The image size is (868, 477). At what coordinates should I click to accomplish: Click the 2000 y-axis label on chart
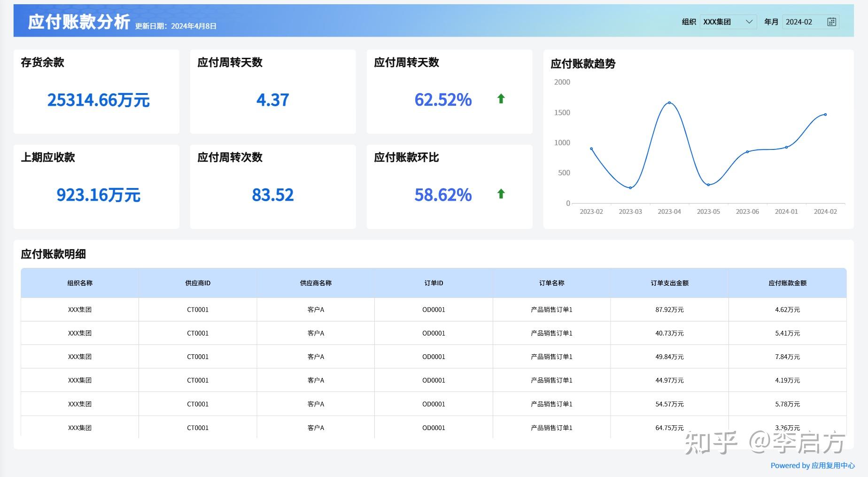click(562, 82)
